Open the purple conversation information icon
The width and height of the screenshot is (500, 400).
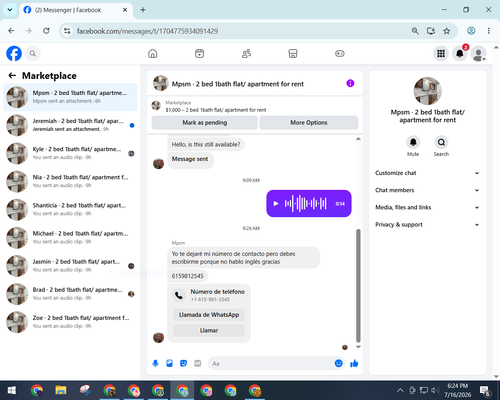[x=350, y=83]
